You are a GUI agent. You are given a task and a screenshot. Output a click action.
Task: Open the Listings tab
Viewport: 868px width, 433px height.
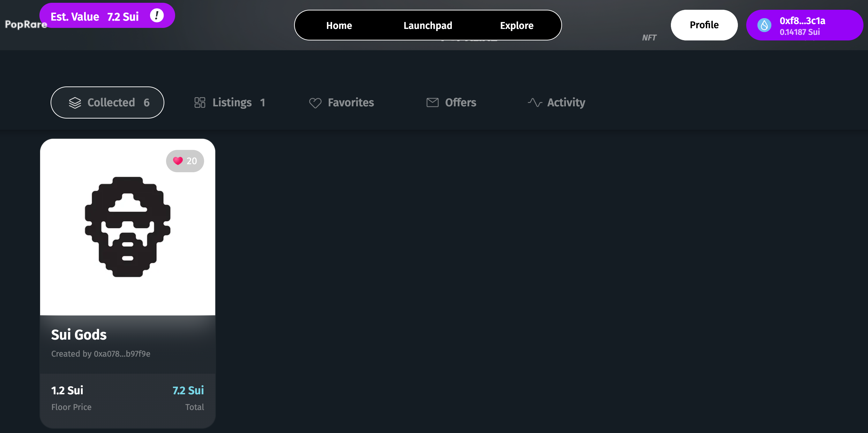click(x=231, y=102)
